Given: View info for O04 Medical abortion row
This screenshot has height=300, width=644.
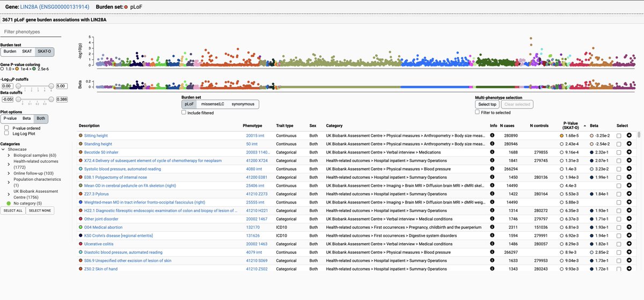Looking at the screenshot, I should click(492, 227).
